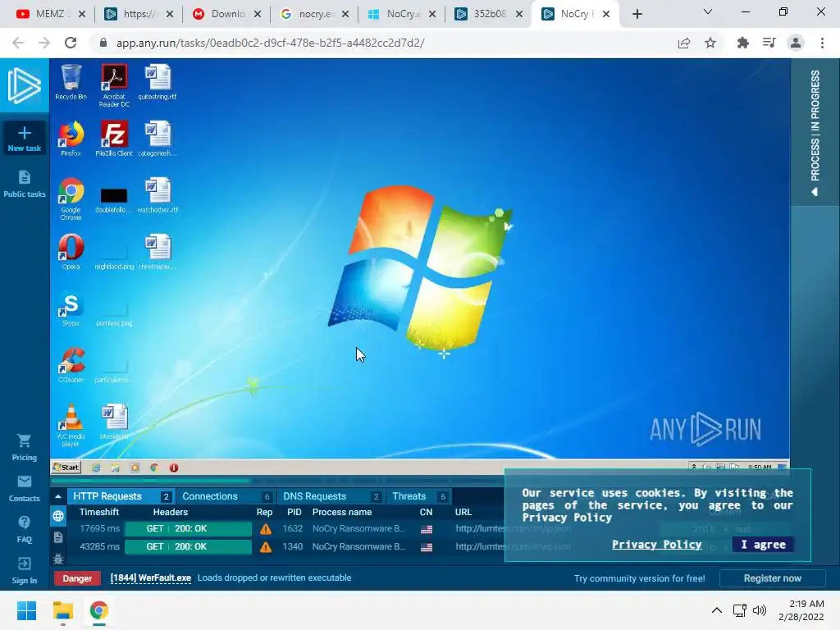Screen dimensions: 840x630
Task: Select Recycle Bin on the VM desktop
Action: pyautogui.click(x=71, y=82)
